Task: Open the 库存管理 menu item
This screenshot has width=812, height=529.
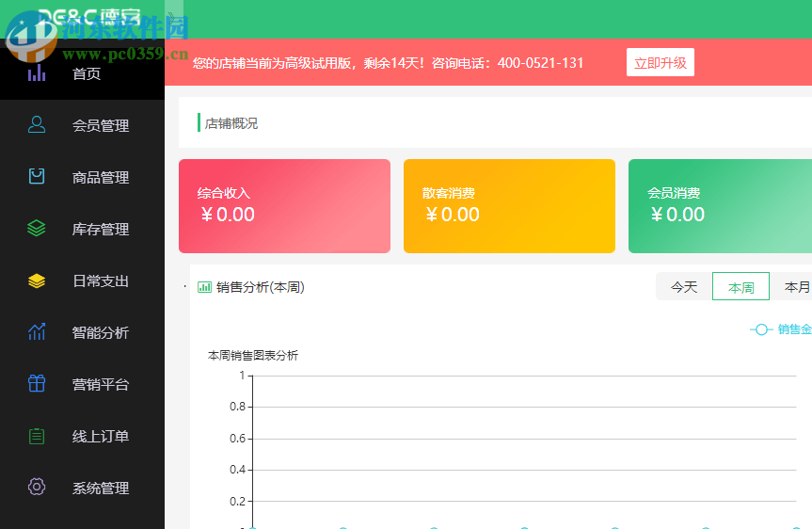Action: (x=83, y=229)
